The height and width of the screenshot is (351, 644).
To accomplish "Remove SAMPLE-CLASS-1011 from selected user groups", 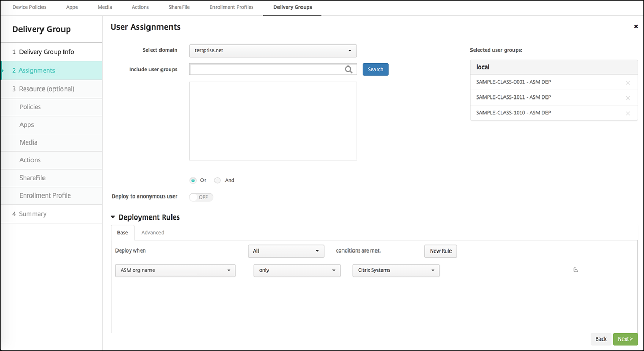I will click(x=628, y=98).
